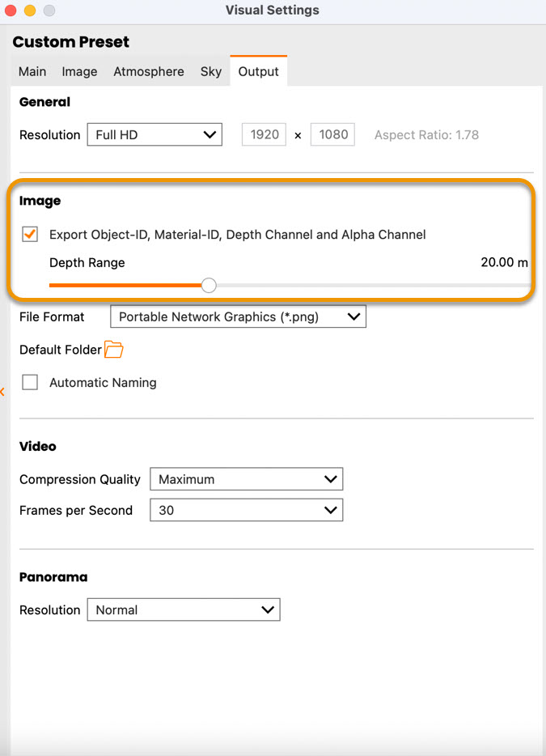Enable the Automatic Naming checkbox
546x756 pixels.
(30, 383)
